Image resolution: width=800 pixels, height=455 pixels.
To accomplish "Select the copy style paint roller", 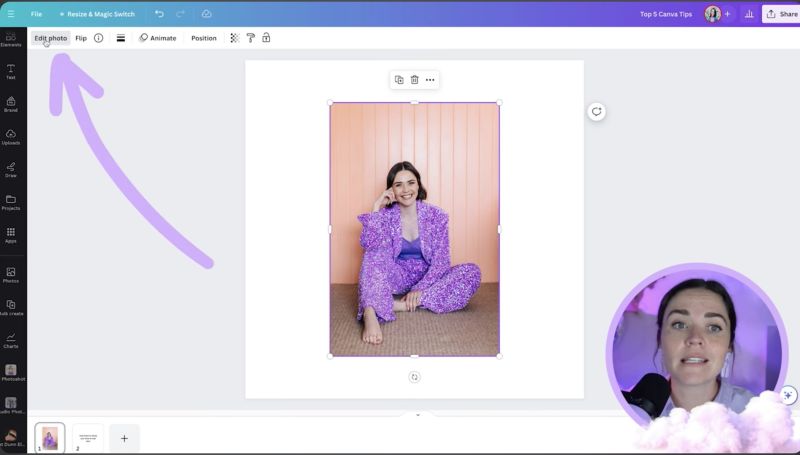I will tap(251, 38).
